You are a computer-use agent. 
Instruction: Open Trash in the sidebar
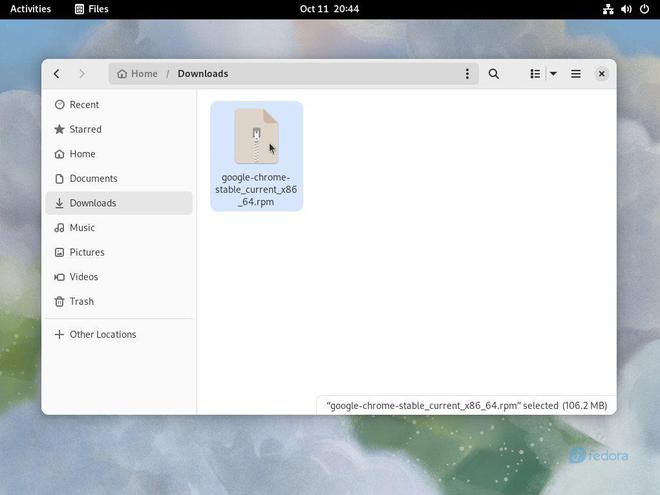119,301
